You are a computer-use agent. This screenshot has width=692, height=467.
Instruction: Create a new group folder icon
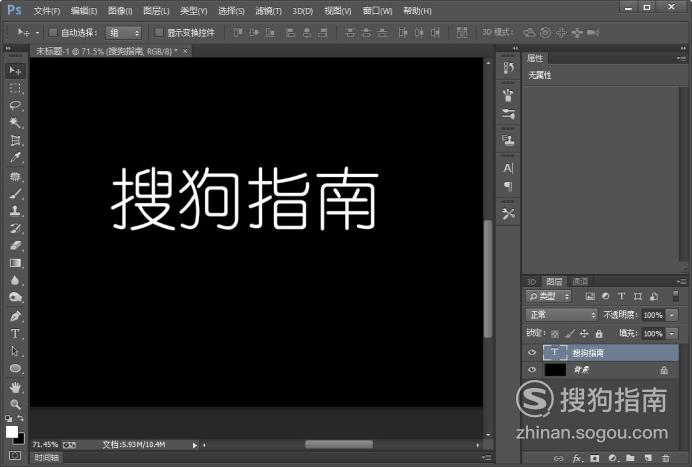pyautogui.click(x=630, y=459)
